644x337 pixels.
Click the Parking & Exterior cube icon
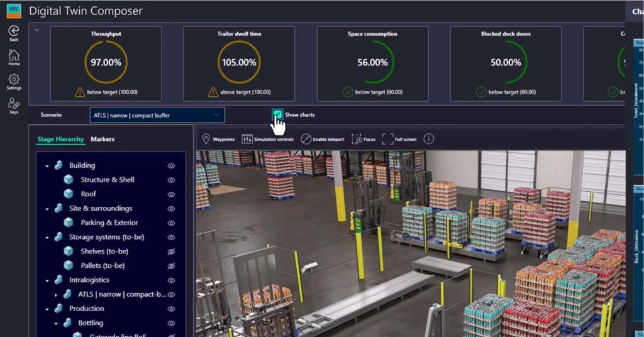pos(69,223)
